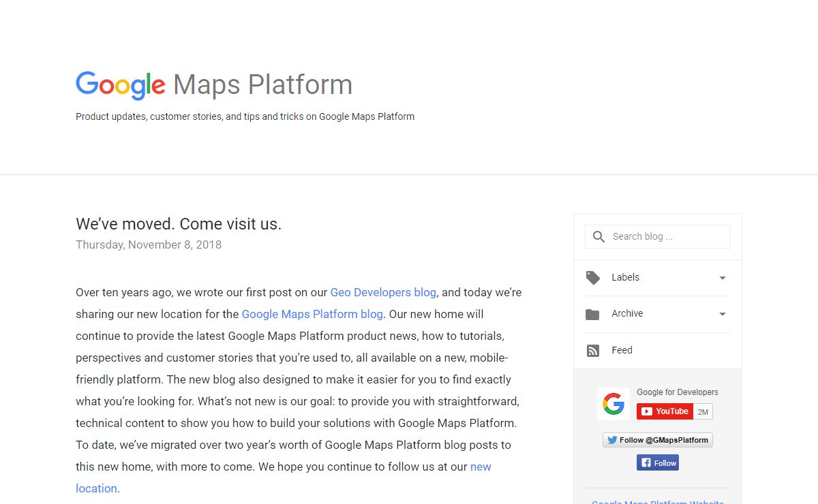Screen dimensions: 818x504
Task: Click the search magnifier icon
Action: [599, 236]
